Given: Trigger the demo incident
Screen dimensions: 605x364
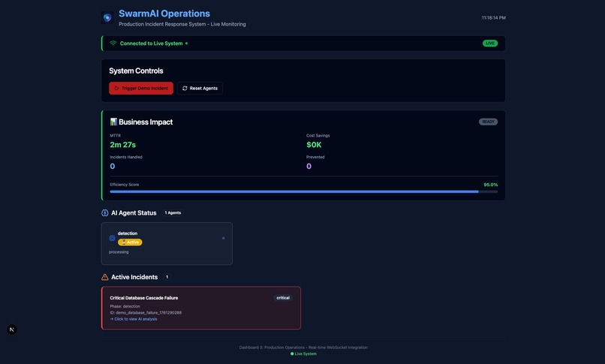Looking at the screenshot, I should 141,89.
